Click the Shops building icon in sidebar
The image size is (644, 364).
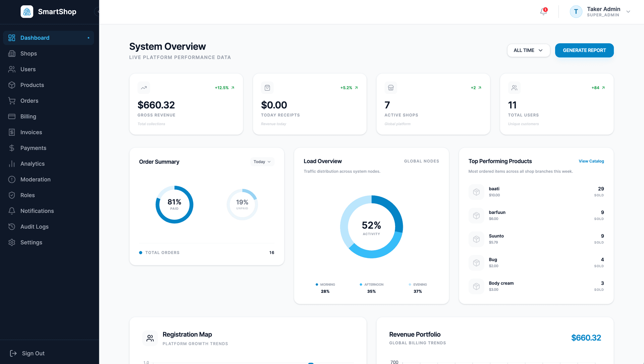[12, 54]
